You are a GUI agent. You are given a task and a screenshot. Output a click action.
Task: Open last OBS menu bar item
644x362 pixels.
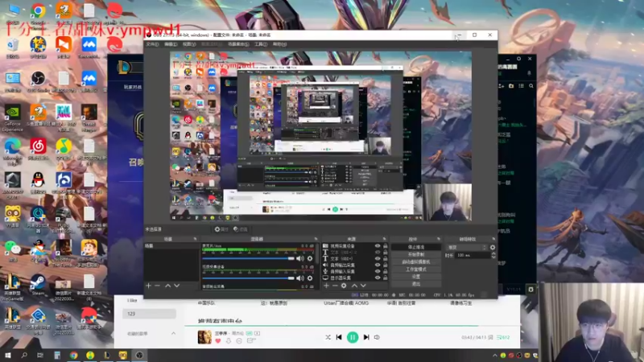point(279,44)
